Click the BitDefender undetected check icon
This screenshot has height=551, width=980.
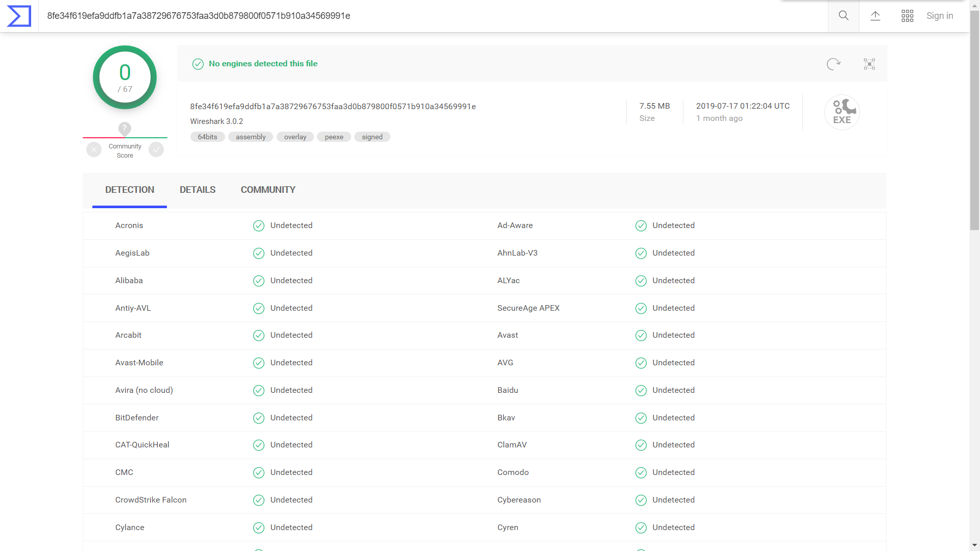coord(259,418)
